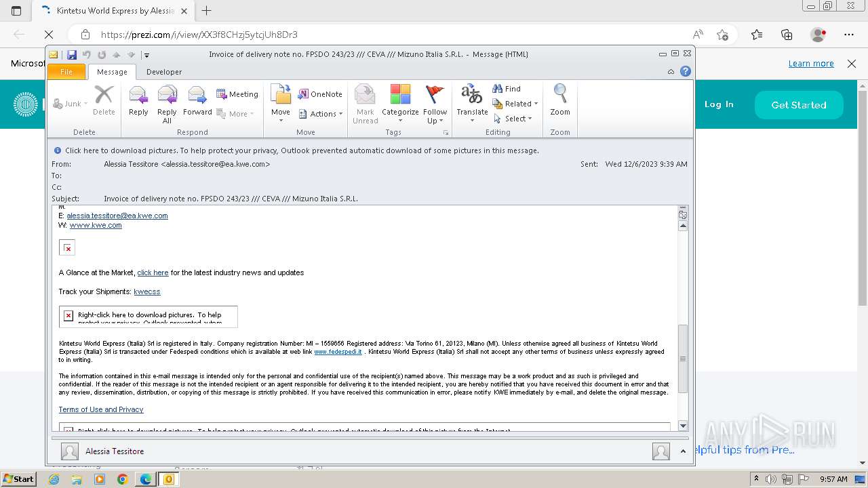The width and height of the screenshot is (868, 488).
Task: Follow the 'click here' industry news link
Action: (x=153, y=272)
